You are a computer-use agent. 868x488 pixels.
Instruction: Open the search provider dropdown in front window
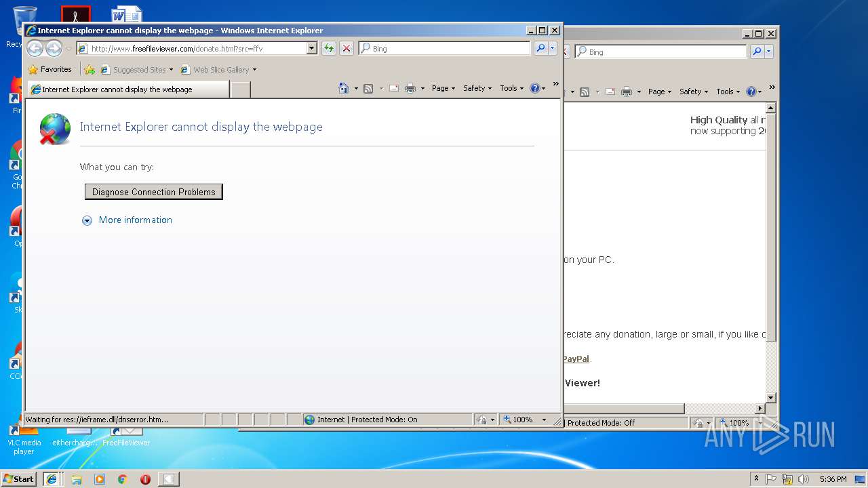click(553, 48)
